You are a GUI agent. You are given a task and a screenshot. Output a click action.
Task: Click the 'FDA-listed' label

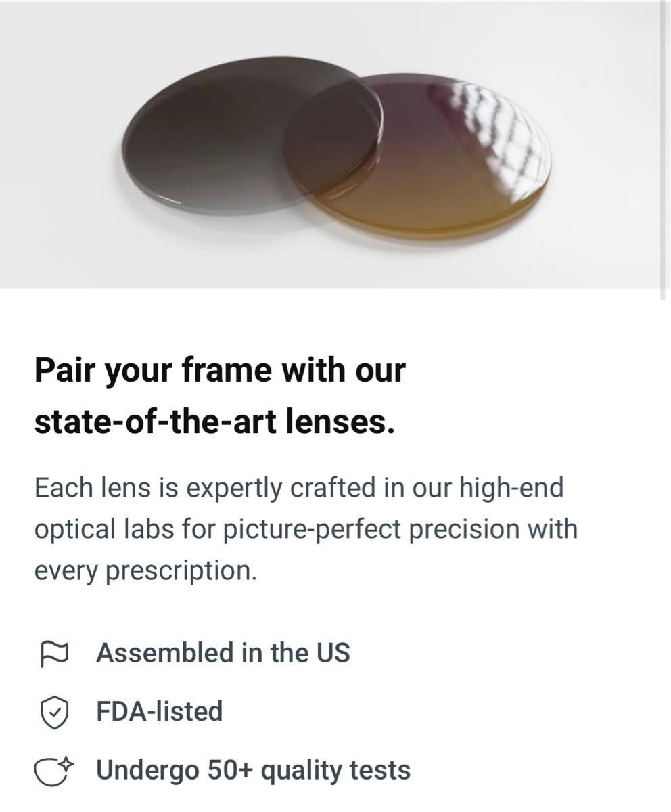click(x=160, y=712)
